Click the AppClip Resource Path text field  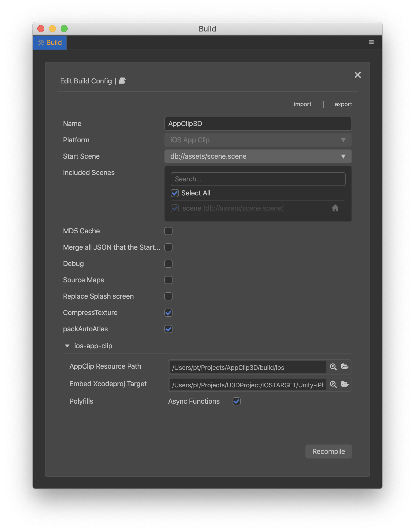click(x=248, y=367)
